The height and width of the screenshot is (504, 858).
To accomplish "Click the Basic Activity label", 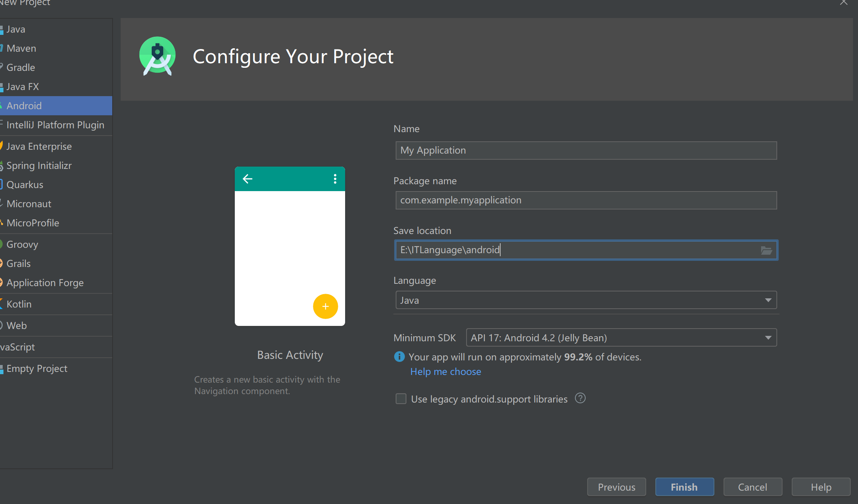I will pos(290,355).
